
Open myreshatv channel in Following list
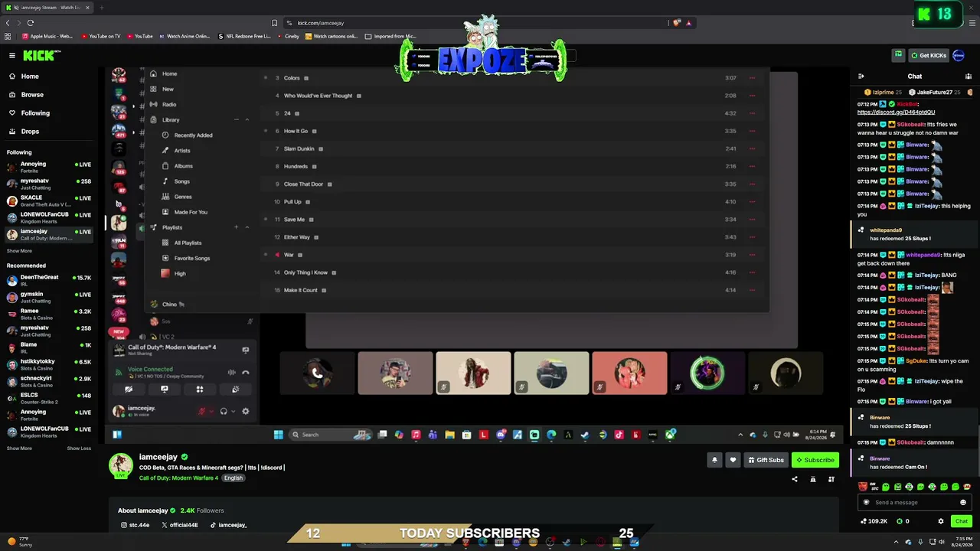(x=49, y=184)
